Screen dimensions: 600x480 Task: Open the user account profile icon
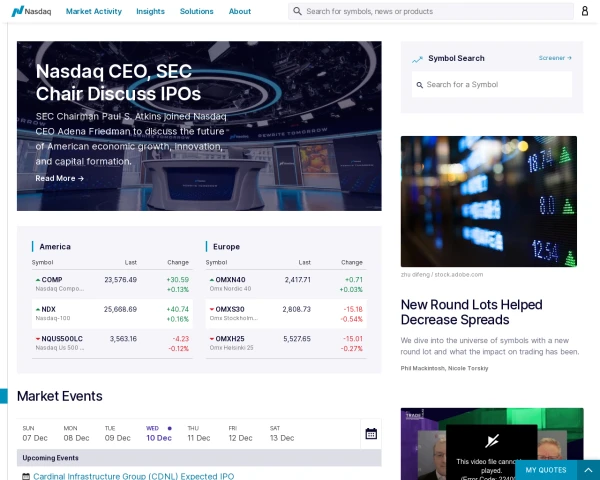584,11
